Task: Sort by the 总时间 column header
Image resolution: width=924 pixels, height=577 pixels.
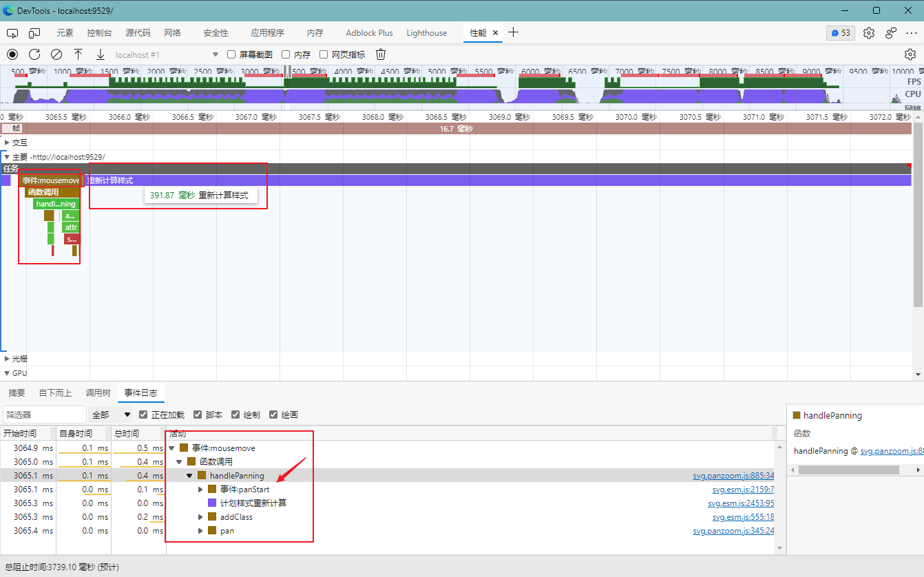Action: tap(138, 433)
